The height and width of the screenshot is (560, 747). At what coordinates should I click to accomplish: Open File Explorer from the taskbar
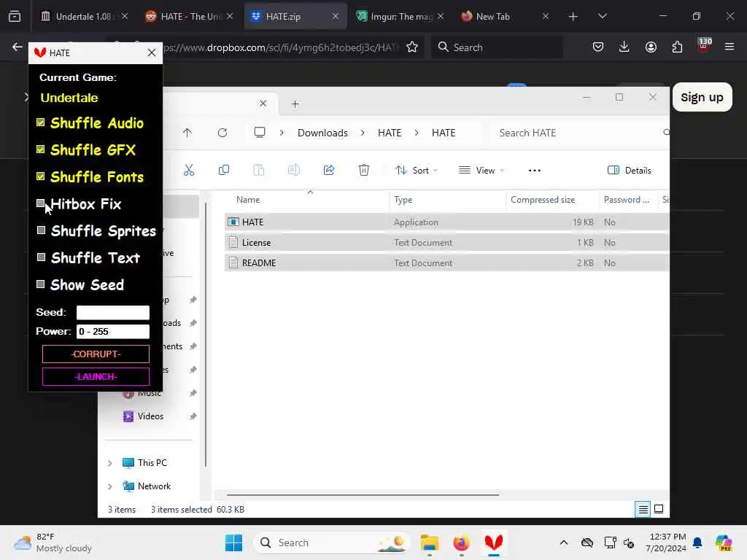(429, 542)
